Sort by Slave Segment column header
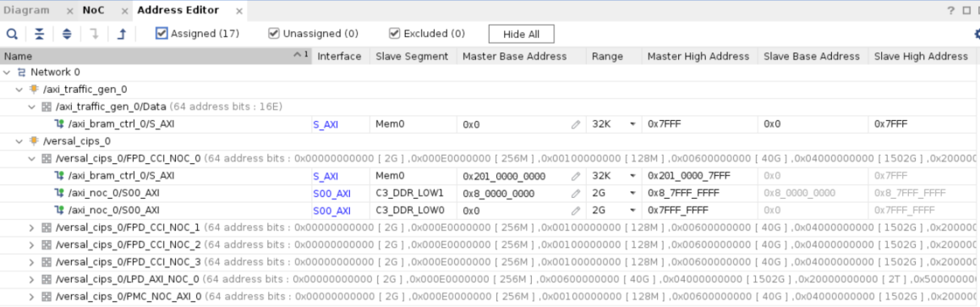 tap(413, 57)
